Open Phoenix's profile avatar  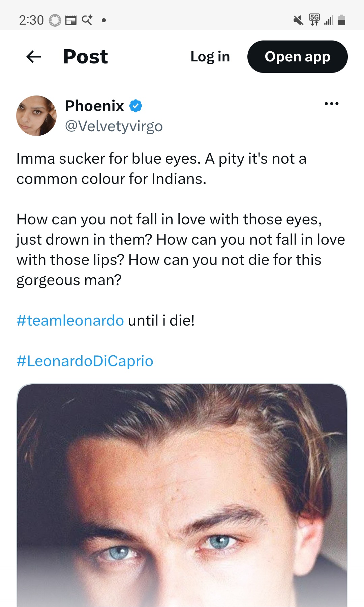click(x=36, y=116)
